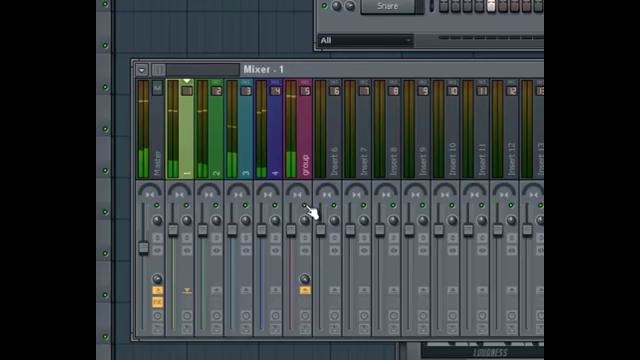Toggle phase invert on Master track

tap(158, 238)
